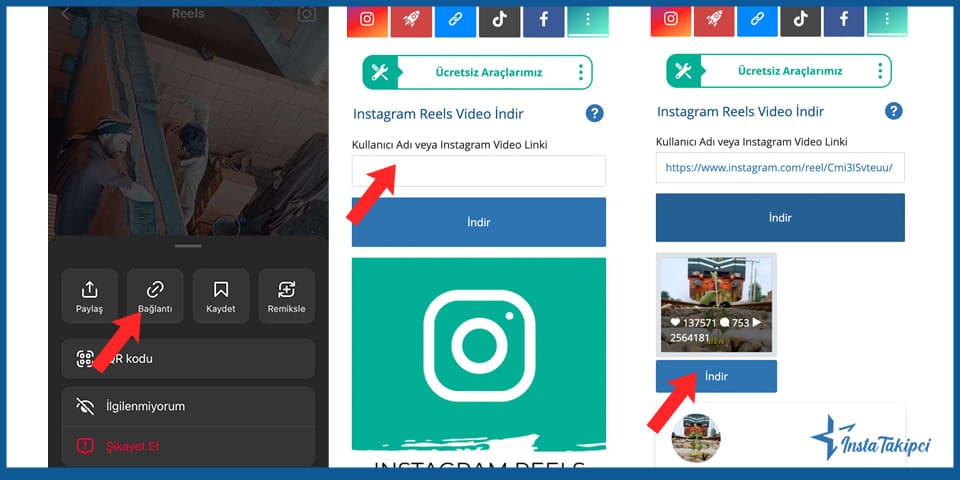The height and width of the screenshot is (480, 960).
Task: Click Instagram icon in middle screen's top bar
Action: coord(367,21)
